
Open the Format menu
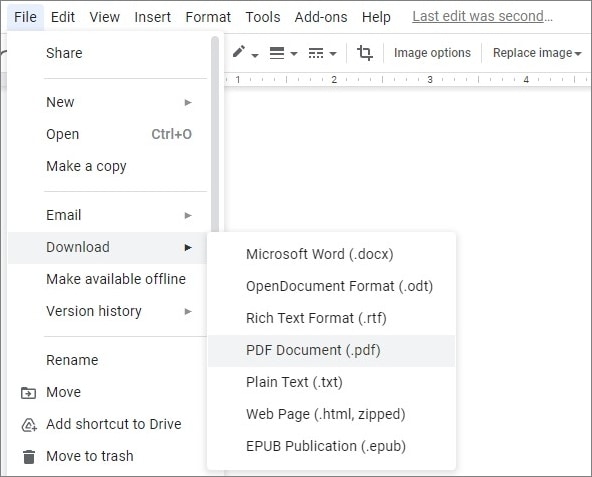[208, 17]
